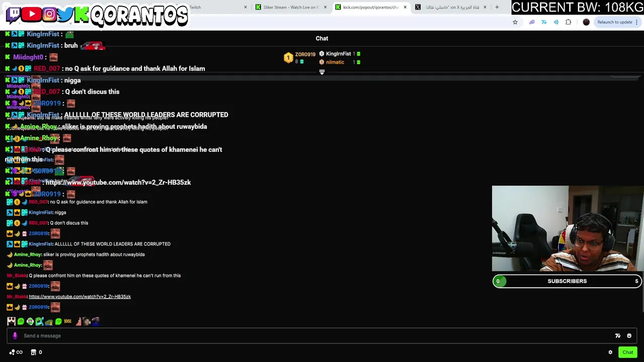Open the emoji picker smiley icon
Screen dimensions: 644x362
(629, 336)
